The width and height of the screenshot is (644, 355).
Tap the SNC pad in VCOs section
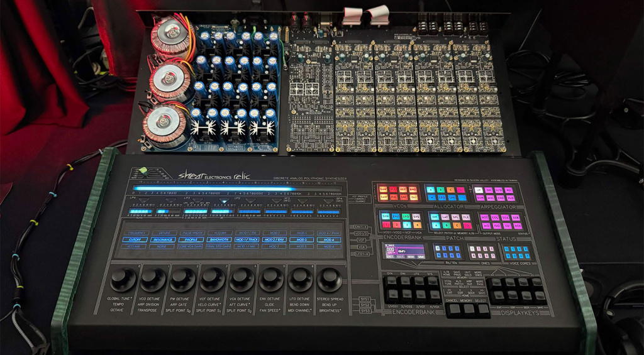(x=404, y=197)
